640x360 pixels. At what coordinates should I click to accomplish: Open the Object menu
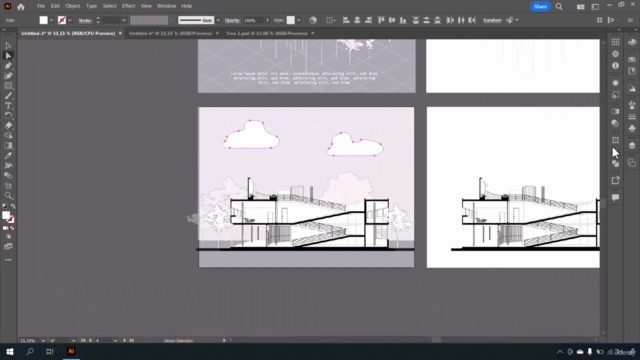point(73,6)
